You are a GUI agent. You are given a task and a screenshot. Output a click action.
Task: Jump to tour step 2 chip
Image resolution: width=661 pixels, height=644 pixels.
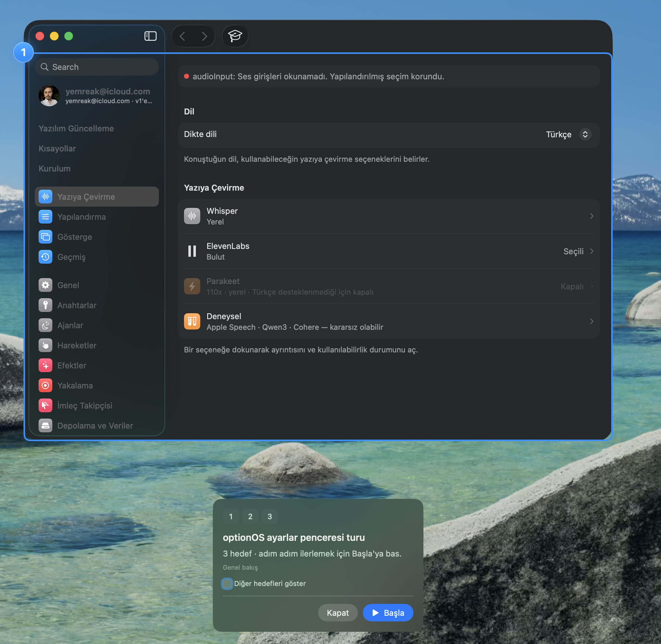pyautogui.click(x=250, y=516)
